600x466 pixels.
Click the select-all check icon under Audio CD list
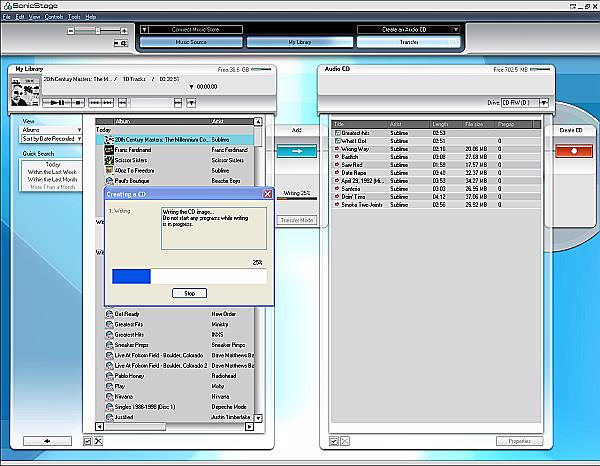pos(334,441)
